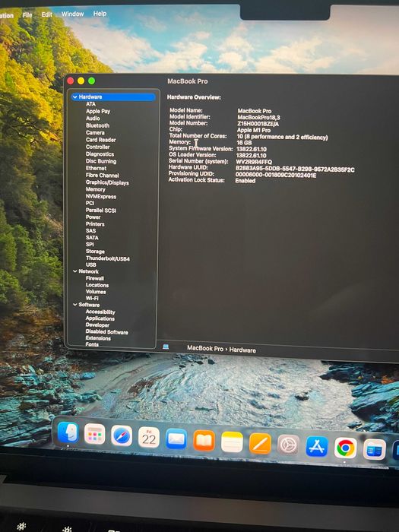399x532 pixels.
Task: Open Finder from the Dock
Action: pos(68,432)
